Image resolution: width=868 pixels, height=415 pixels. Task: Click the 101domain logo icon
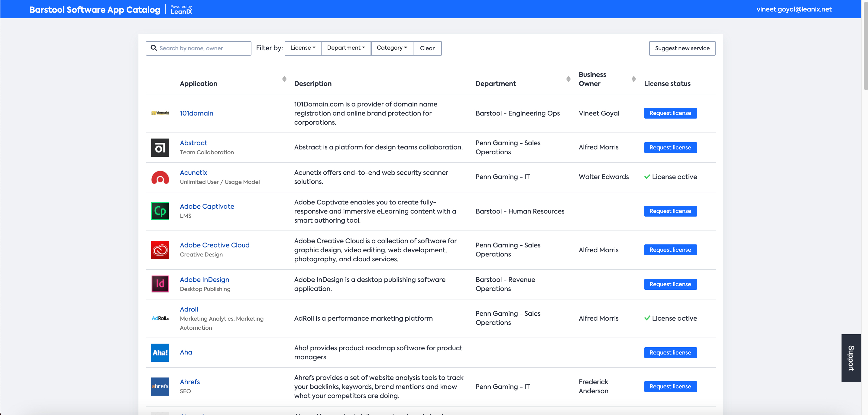(160, 113)
